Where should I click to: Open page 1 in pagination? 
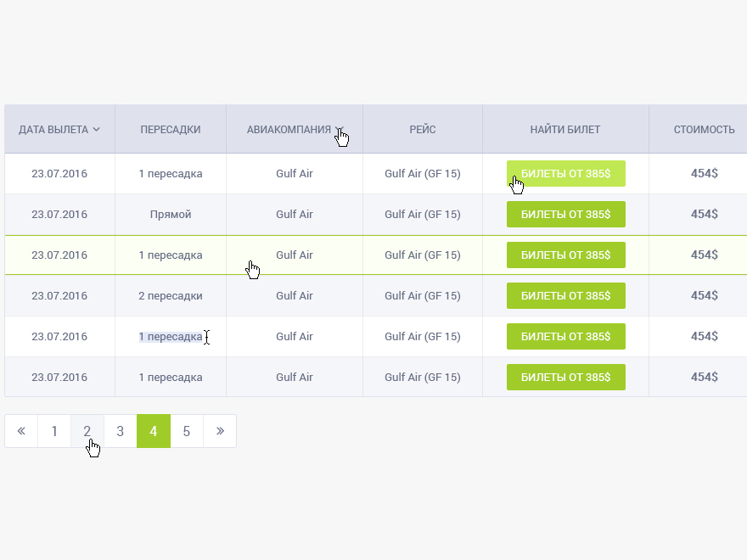click(54, 431)
